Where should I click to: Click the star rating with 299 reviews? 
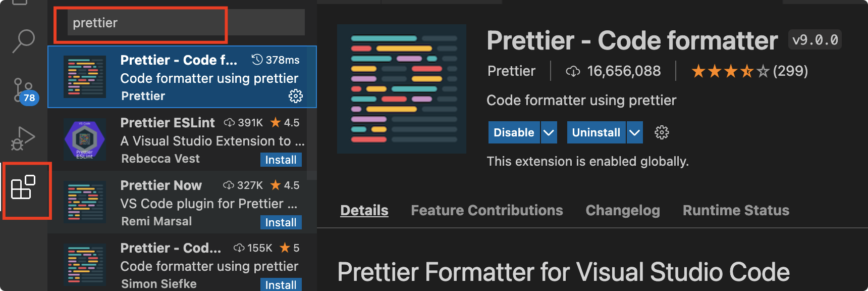(749, 71)
